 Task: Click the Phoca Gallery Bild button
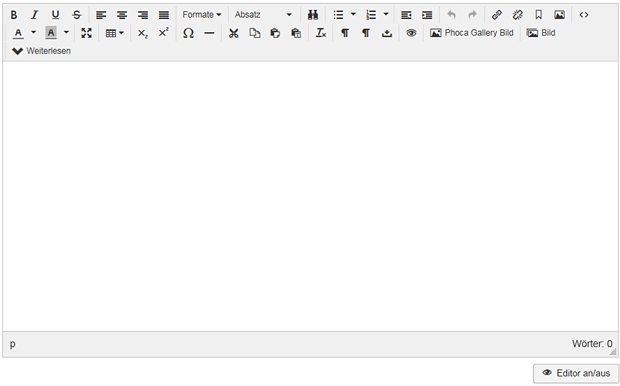(471, 33)
